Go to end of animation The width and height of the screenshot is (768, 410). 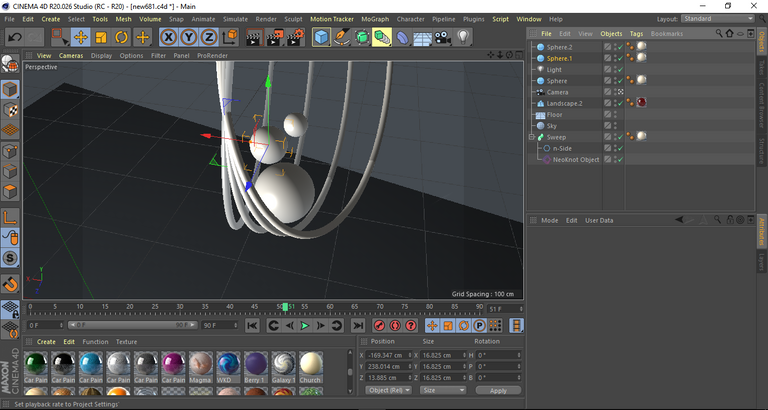358,325
